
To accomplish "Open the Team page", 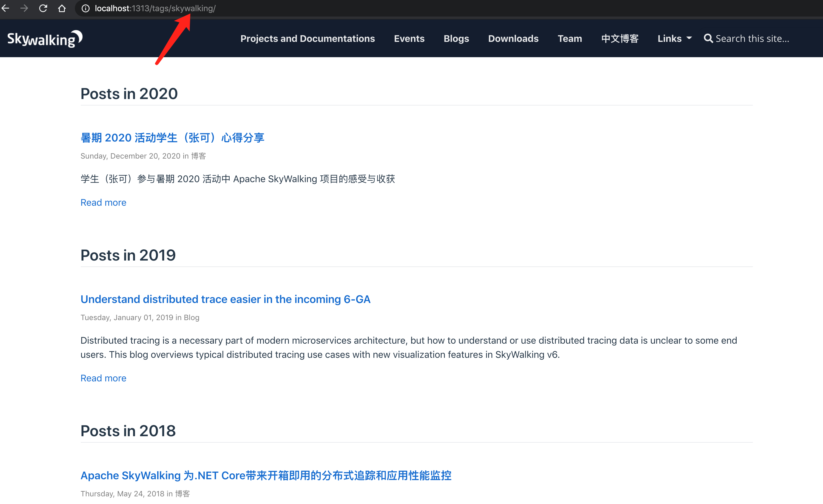I will (x=569, y=38).
